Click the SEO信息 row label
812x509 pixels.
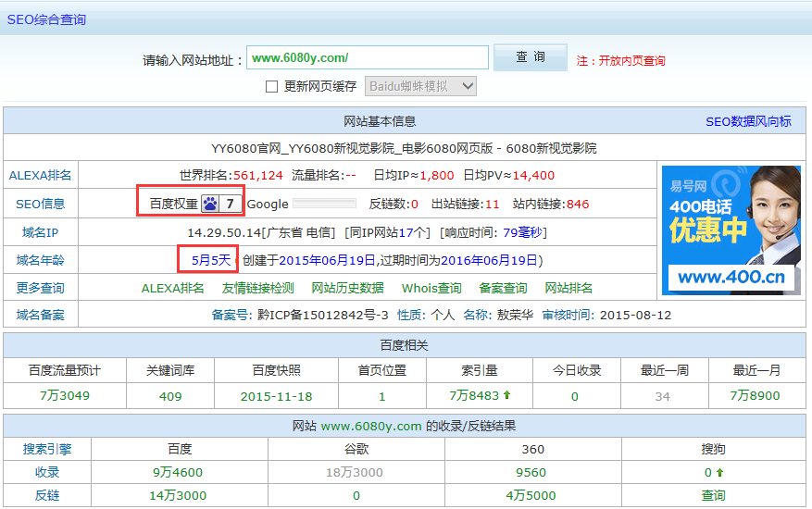pos(41,204)
